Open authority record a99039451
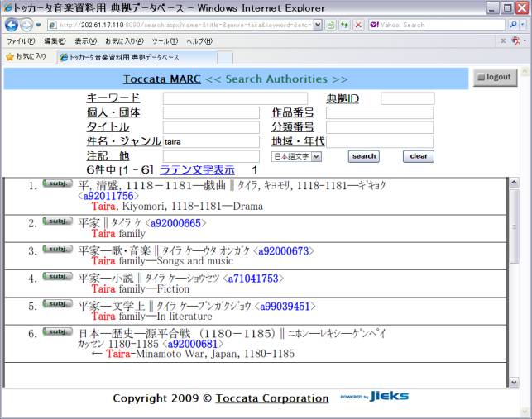Viewport: 532px width, 419px height. click(285, 306)
